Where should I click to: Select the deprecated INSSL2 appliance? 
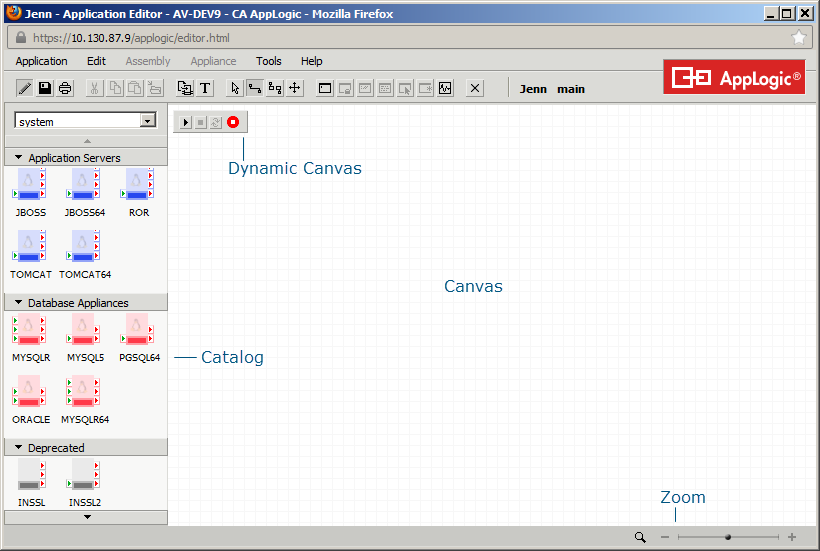click(83, 475)
